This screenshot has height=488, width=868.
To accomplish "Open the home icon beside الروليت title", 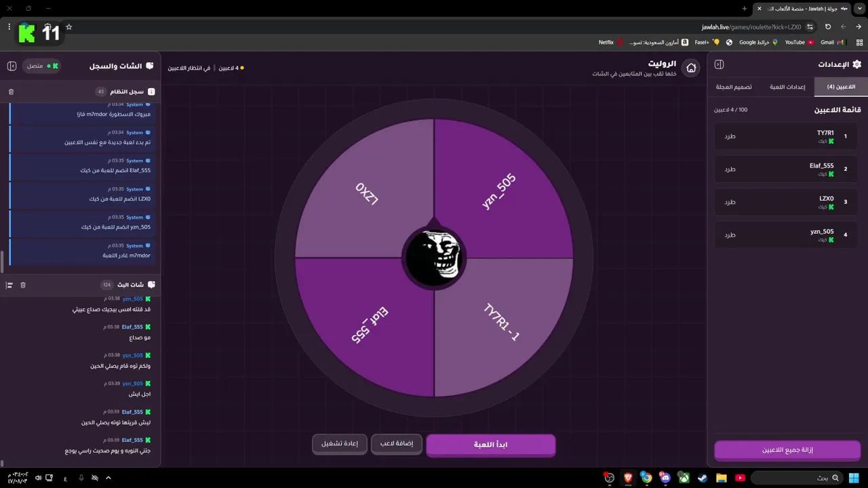I will [x=691, y=68].
